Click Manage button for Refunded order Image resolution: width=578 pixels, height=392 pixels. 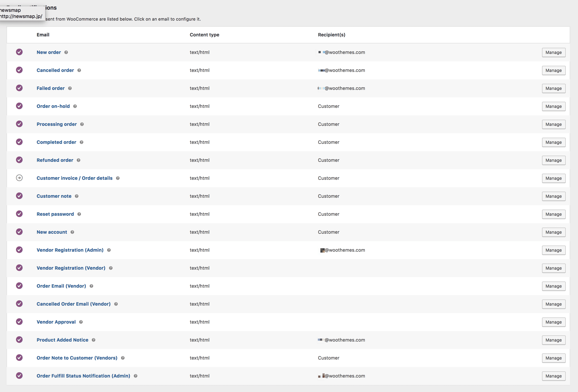click(554, 160)
